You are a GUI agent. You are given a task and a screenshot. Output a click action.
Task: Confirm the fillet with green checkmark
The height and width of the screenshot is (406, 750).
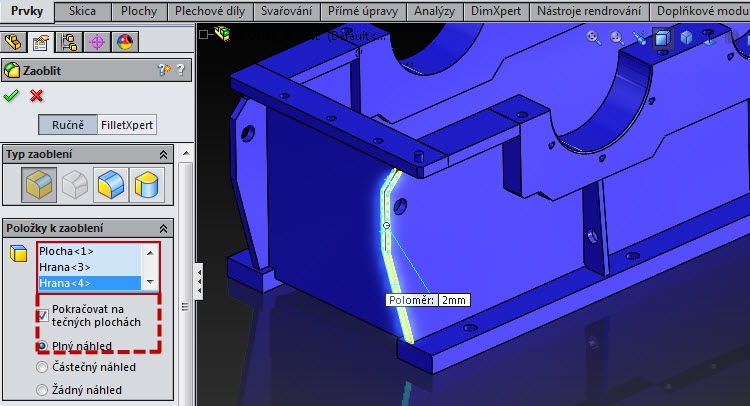[12, 96]
